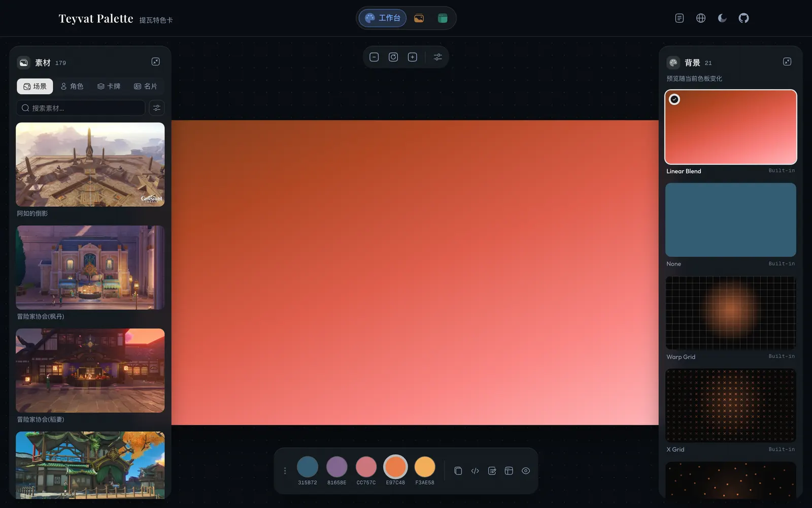Viewport: 812px width, 508px height.
Task: Select the Linear Blend background
Action: pos(731,127)
